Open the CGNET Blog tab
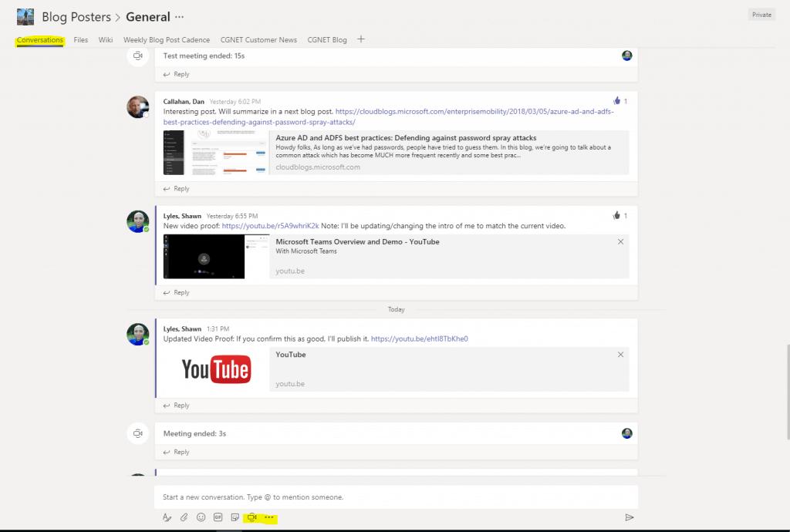 [327, 40]
